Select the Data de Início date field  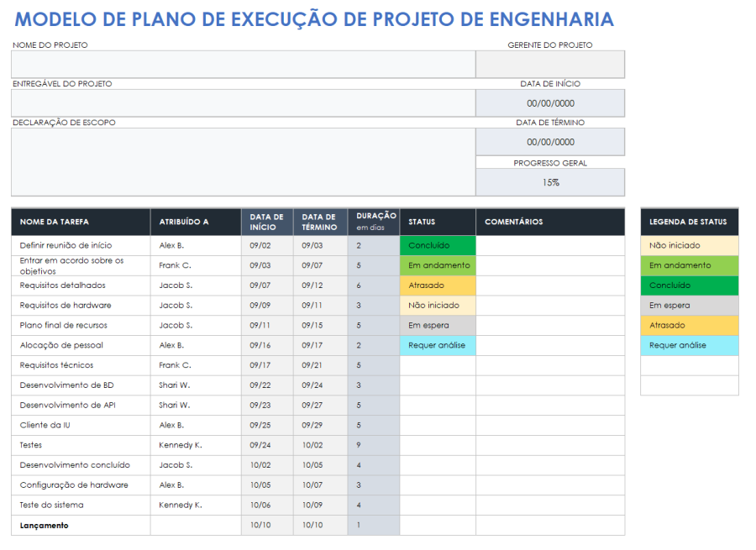pos(550,102)
